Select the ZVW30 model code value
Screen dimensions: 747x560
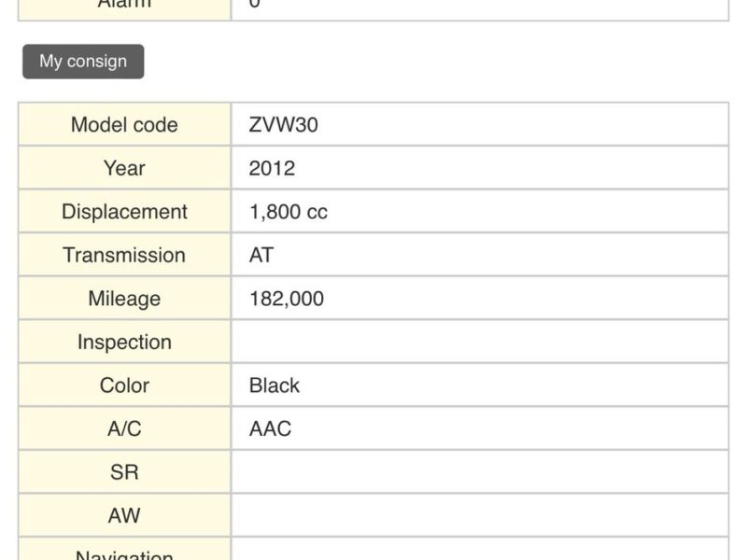(283, 125)
